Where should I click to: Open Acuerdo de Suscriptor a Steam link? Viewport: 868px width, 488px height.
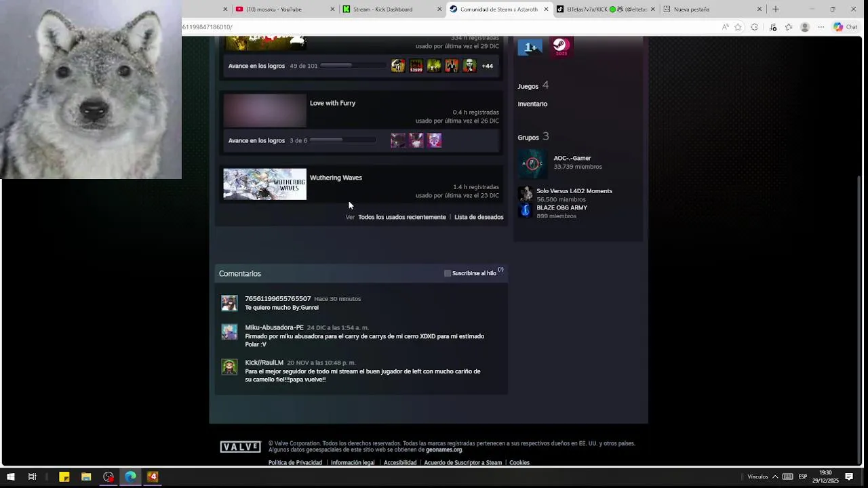[462, 463]
